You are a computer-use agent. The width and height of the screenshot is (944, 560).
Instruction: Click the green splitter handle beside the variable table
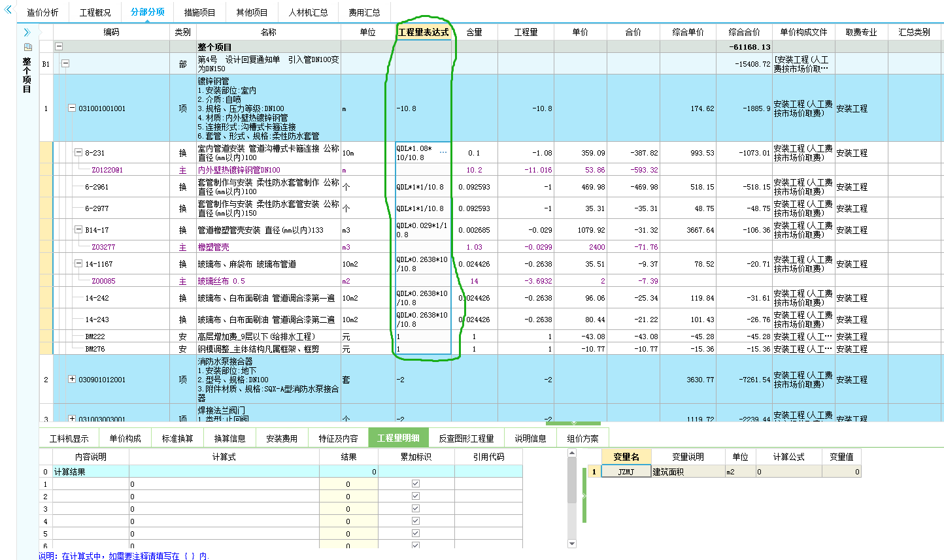click(x=584, y=495)
